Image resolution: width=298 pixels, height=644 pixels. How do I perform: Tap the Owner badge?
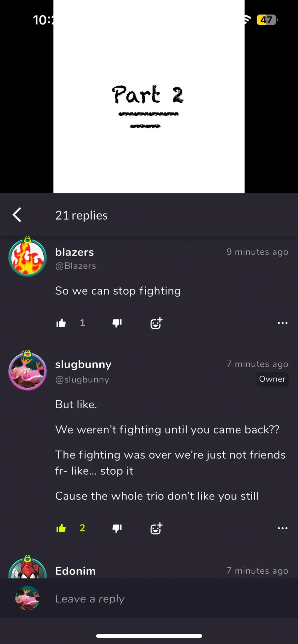[x=272, y=379]
